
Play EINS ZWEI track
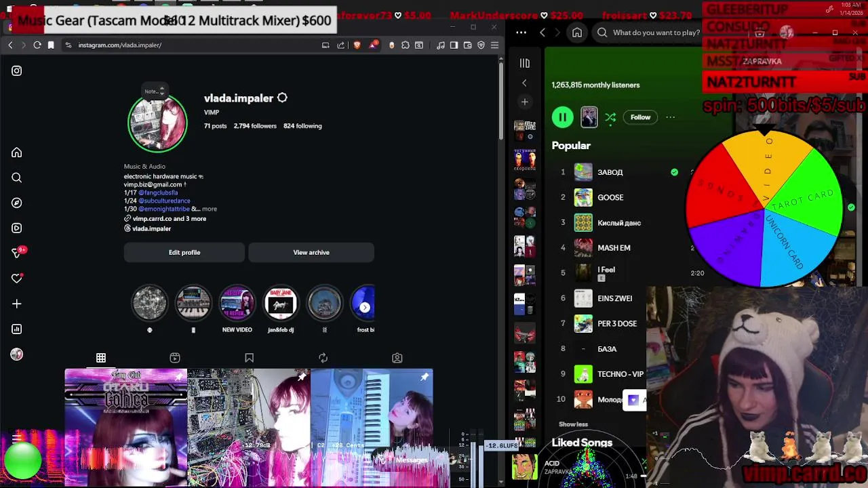pos(614,298)
